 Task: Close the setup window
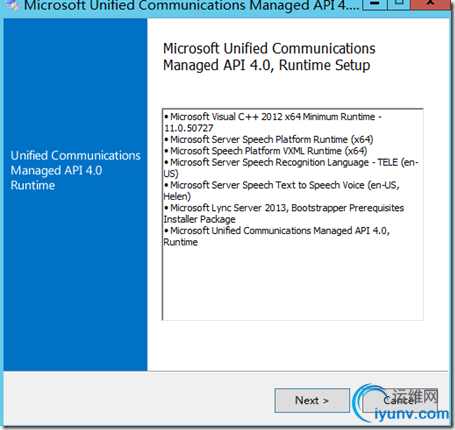click(x=430, y=4)
